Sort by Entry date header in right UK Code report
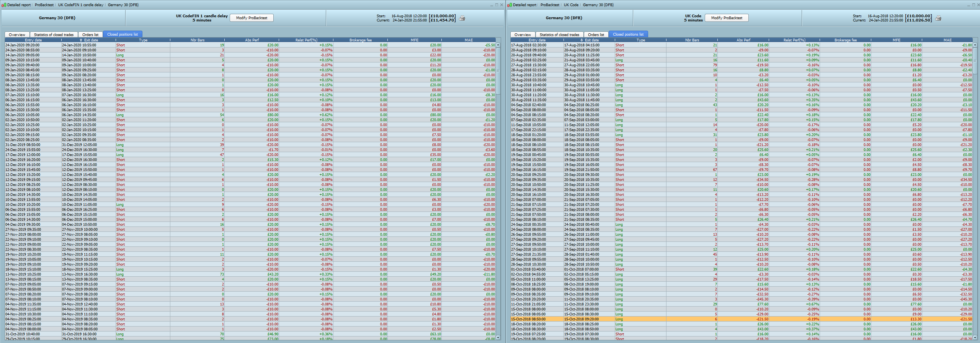This screenshot has height=343, width=980. pos(537,40)
